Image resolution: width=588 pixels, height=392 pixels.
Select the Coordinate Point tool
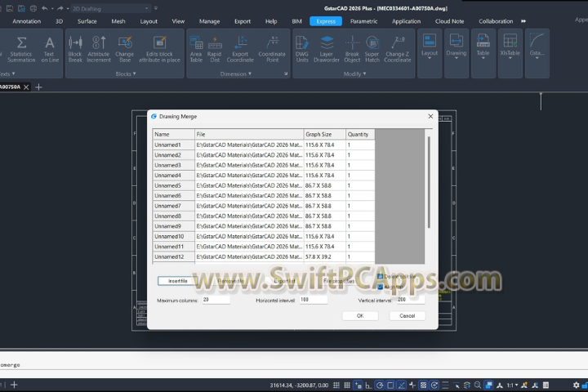[x=272, y=49]
